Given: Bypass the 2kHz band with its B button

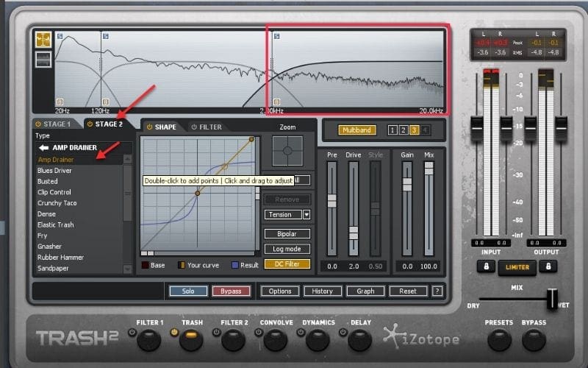Looking at the screenshot, I should click(x=277, y=102).
